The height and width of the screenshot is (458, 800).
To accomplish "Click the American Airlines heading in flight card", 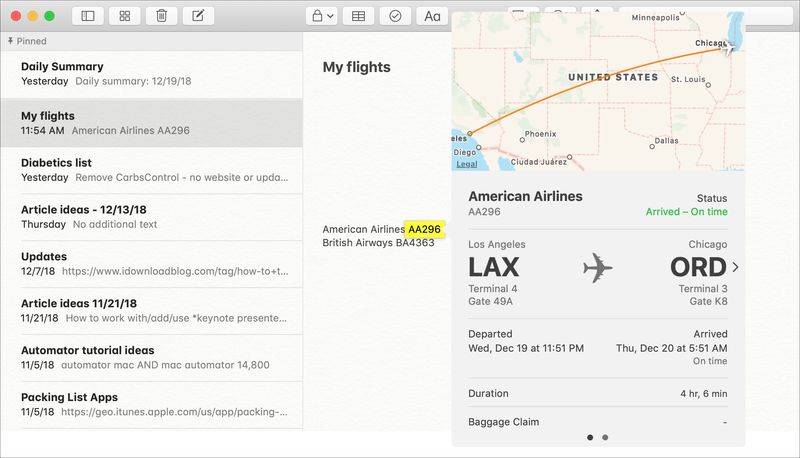I will click(x=525, y=196).
